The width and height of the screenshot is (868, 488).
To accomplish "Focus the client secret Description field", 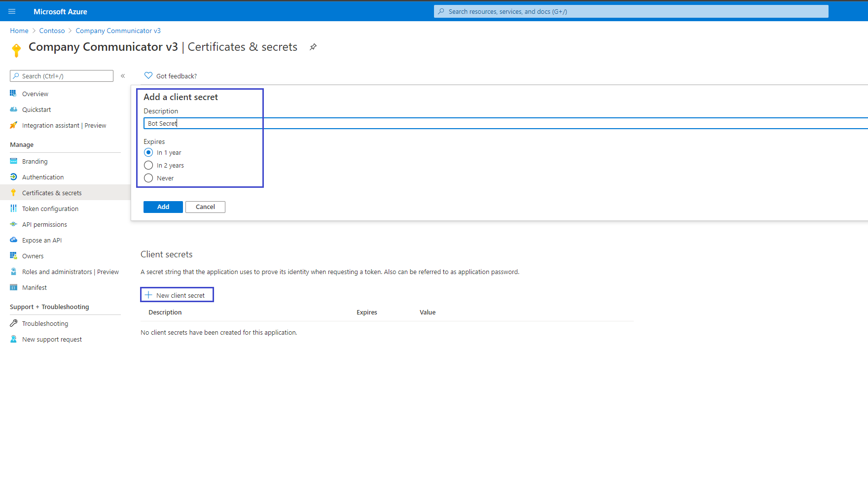I will [x=506, y=123].
